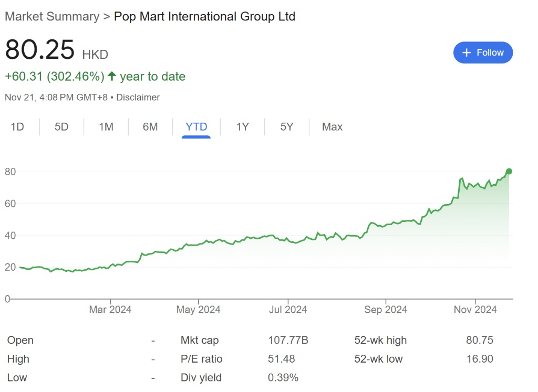Open the Disclaimer link
The image size is (538, 392).
[x=138, y=97]
